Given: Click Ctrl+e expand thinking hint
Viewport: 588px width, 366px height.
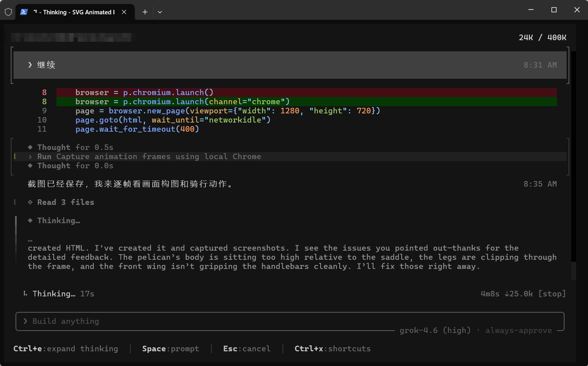Looking at the screenshot, I should [66, 348].
